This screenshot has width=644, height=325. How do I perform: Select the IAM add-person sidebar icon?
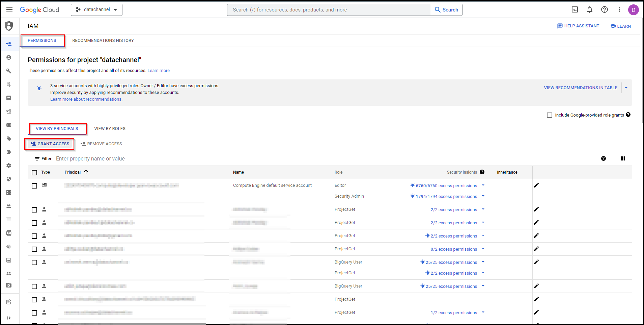9,44
